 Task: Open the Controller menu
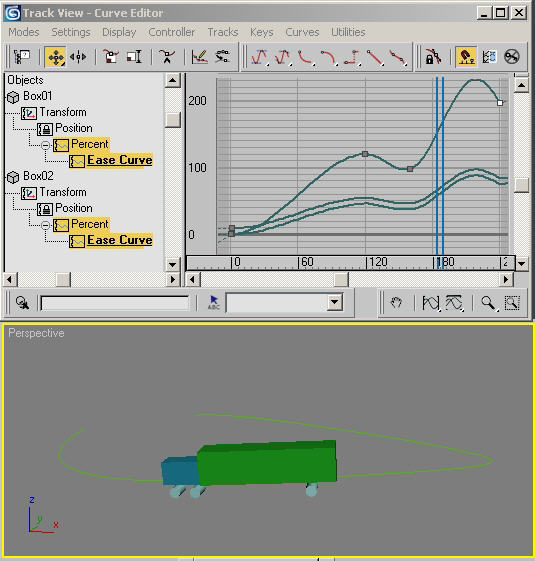click(171, 32)
